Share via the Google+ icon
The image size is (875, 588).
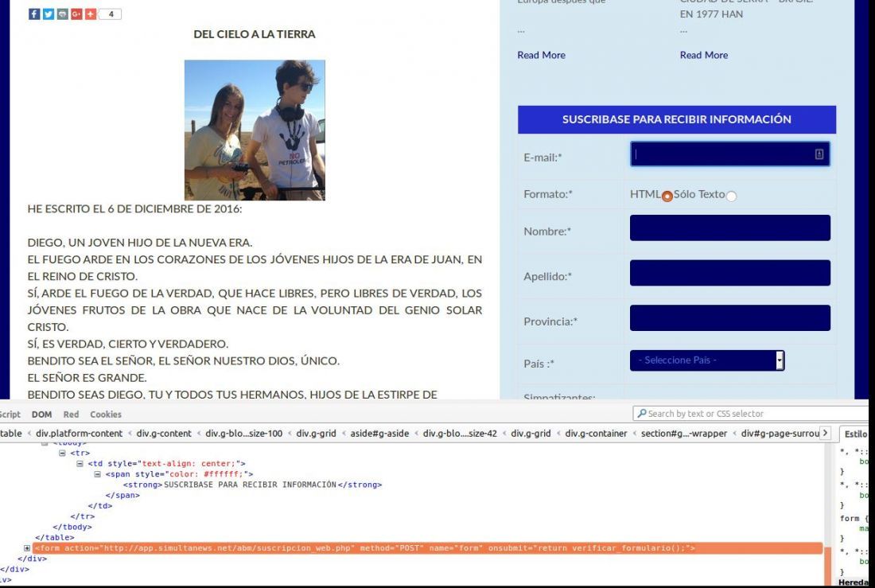[x=76, y=14]
